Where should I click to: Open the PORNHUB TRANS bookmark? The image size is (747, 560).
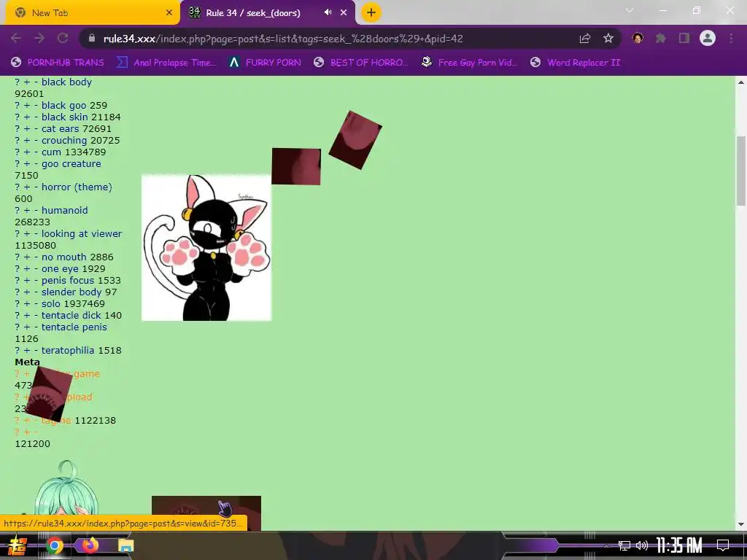coord(57,63)
